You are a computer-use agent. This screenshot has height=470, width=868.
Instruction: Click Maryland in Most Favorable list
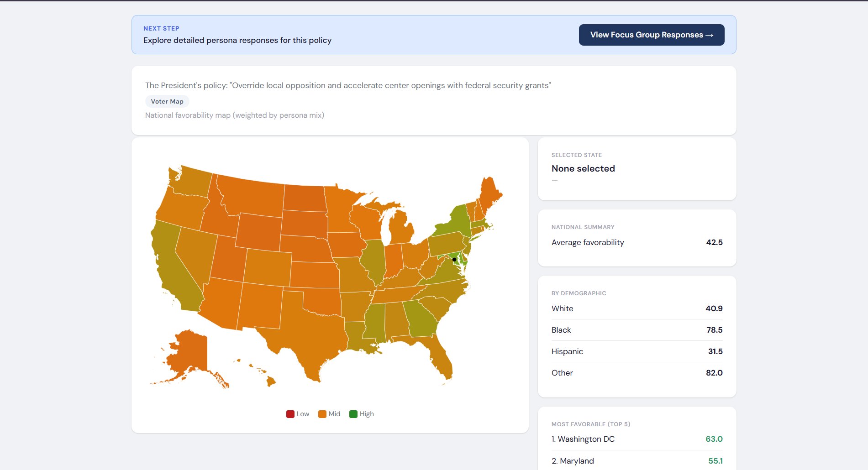click(573, 461)
